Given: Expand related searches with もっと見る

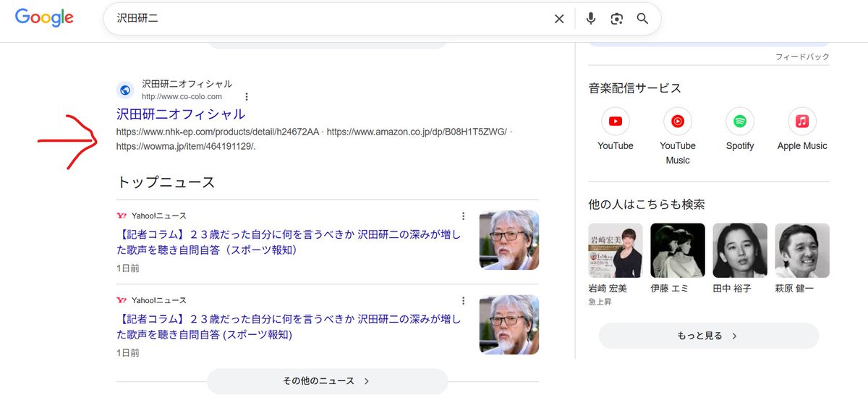Looking at the screenshot, I should coord(708,336).
